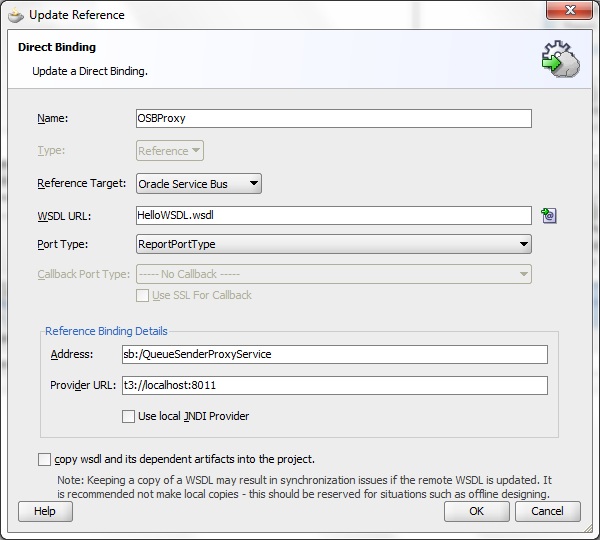Screen dimensions: 600x540
Task: Open the disabled Type Reference dropdown
Action: click(170, 151)
